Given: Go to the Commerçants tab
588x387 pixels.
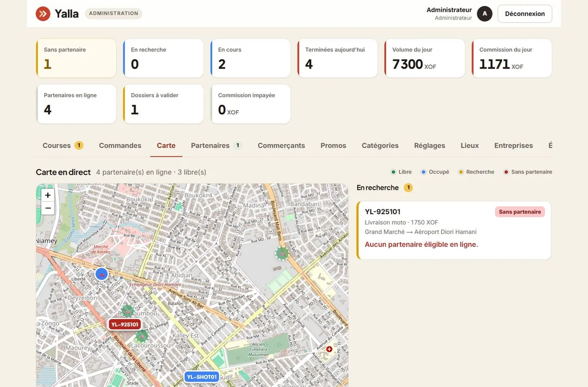Looking at the screenshot, I should coord(281,145).
